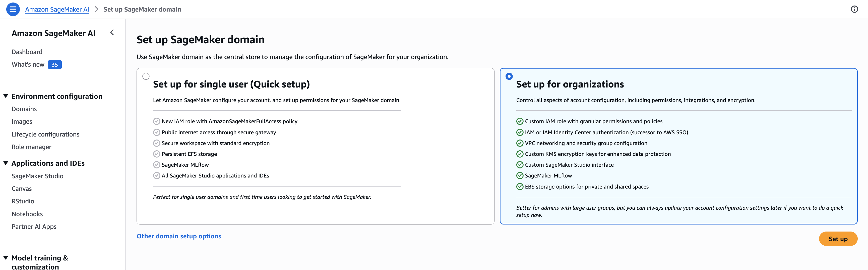Click checkmark icon beside New IAM role item
This screenshot has height=270, width=868.
coord(156,121)
